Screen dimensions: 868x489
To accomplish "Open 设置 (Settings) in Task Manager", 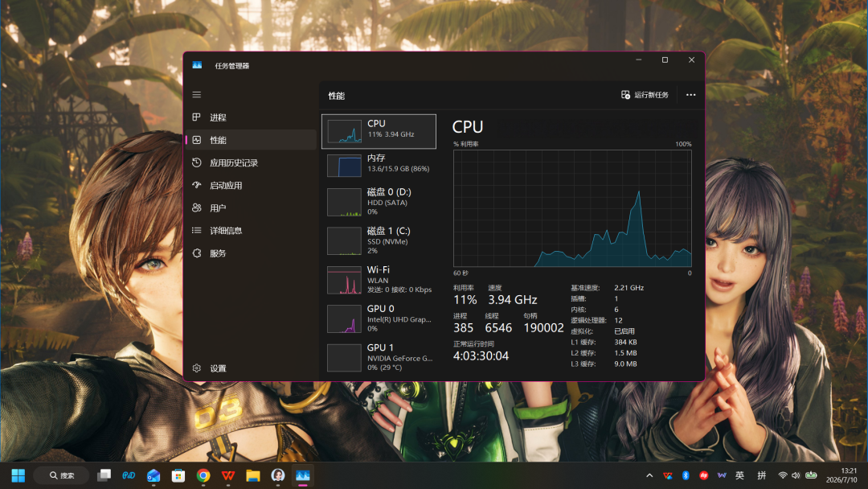I will click(x=252, y=368).
